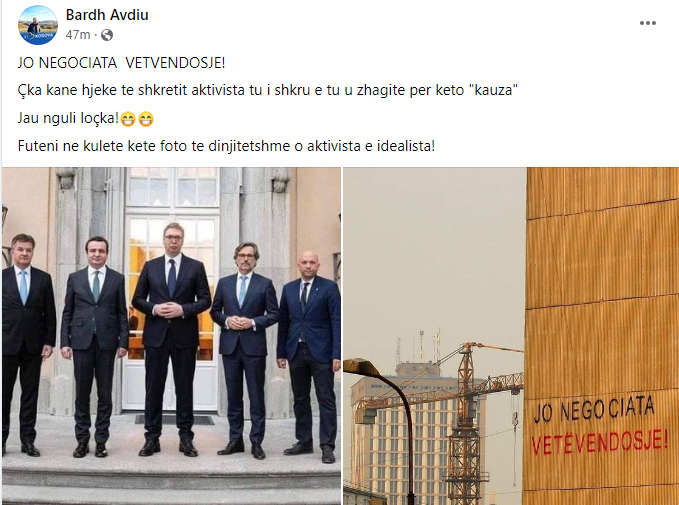The width and height of the screenshot is (679, 505).
Task: Open the right photo with the orange wall
Action: 511,336
